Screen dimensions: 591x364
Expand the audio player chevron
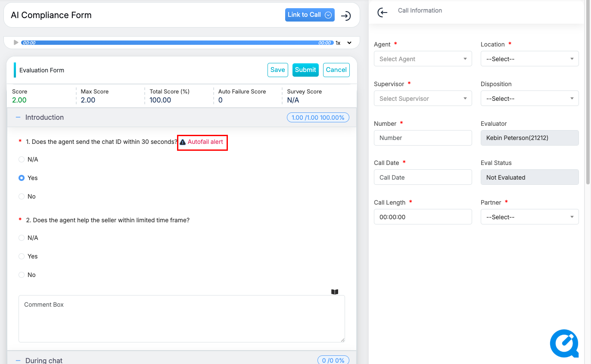(x=349, y=43)
